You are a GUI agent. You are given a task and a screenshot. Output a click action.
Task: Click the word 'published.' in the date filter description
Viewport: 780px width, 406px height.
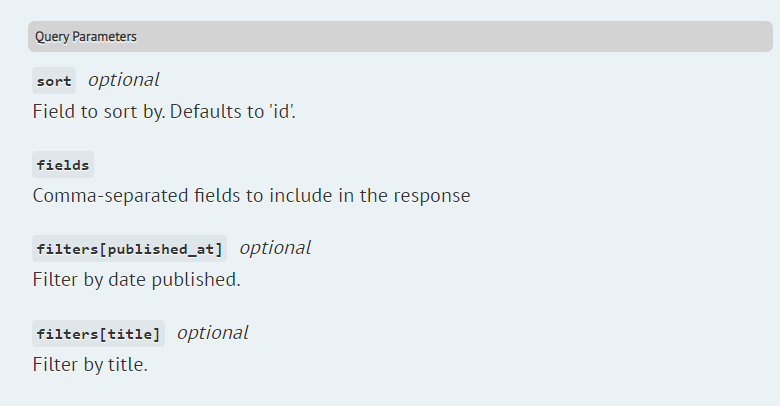point(196,280)
